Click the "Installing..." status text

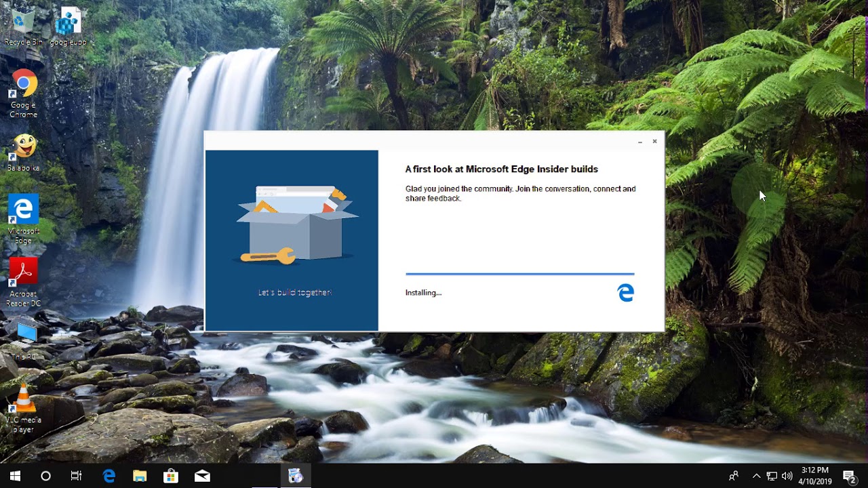pos(423,293)
